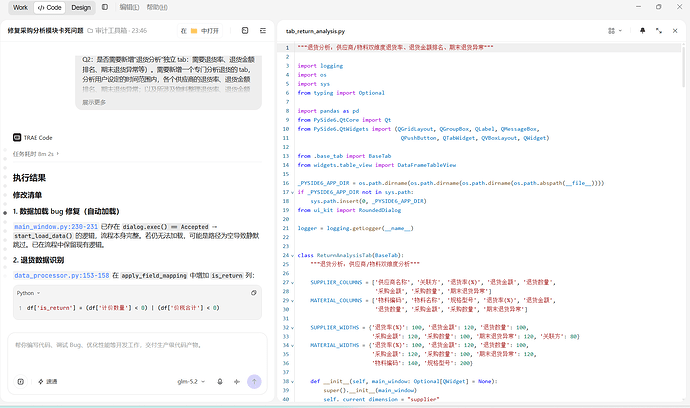Expand the task duration 8m 2s details

point(36,154)
